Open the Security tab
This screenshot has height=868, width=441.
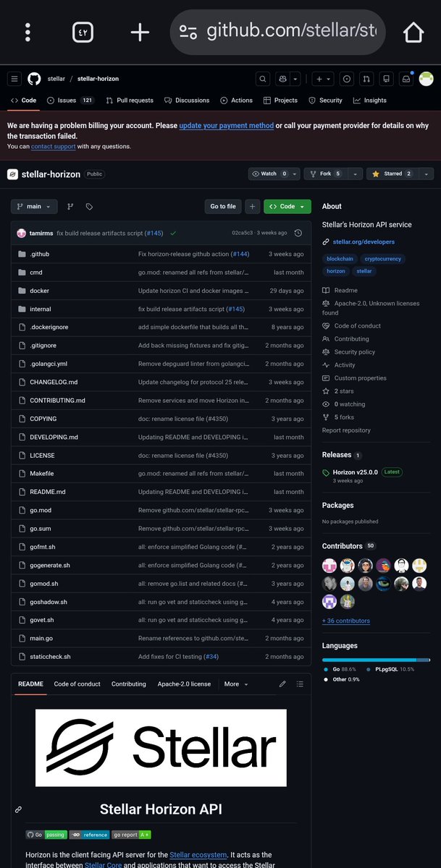point(326,101)
